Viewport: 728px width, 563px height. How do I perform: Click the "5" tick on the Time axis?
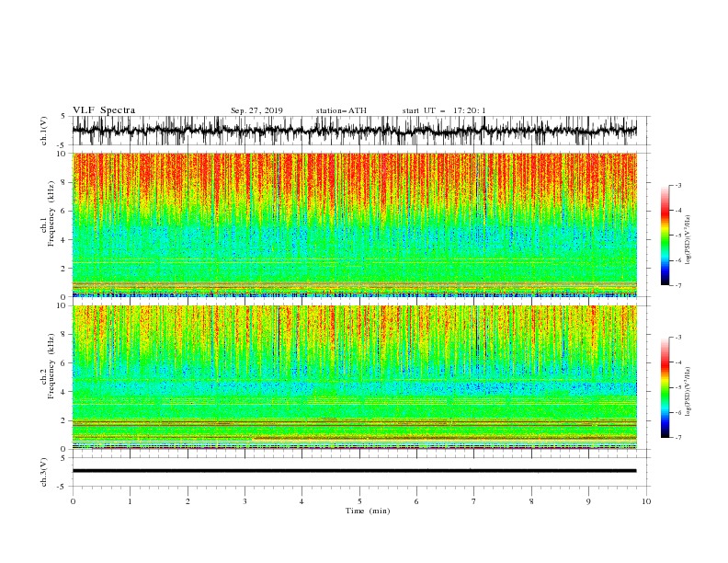pos(359,501)
